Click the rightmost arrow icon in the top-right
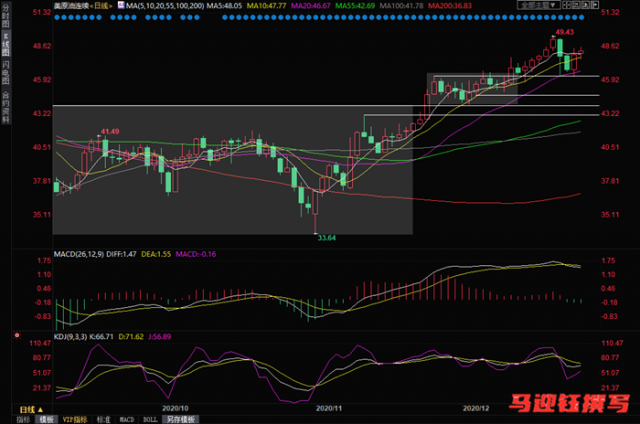The width and height of the screenshot is (640, 424). coord(595,5)
